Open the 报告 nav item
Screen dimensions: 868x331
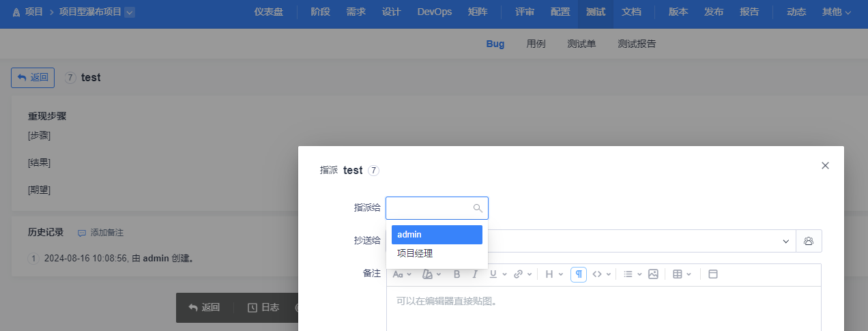[x=749, y=12]
